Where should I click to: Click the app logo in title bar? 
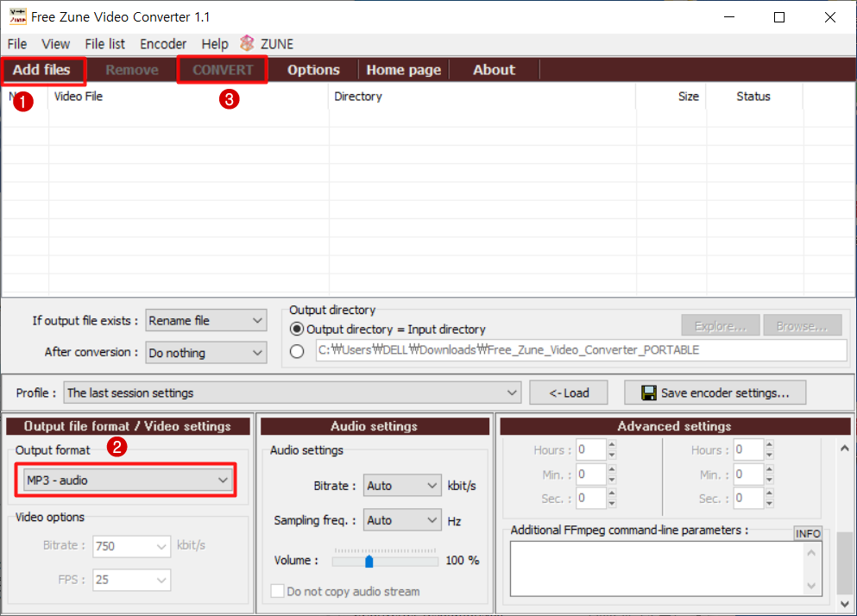tap(17, 17)
